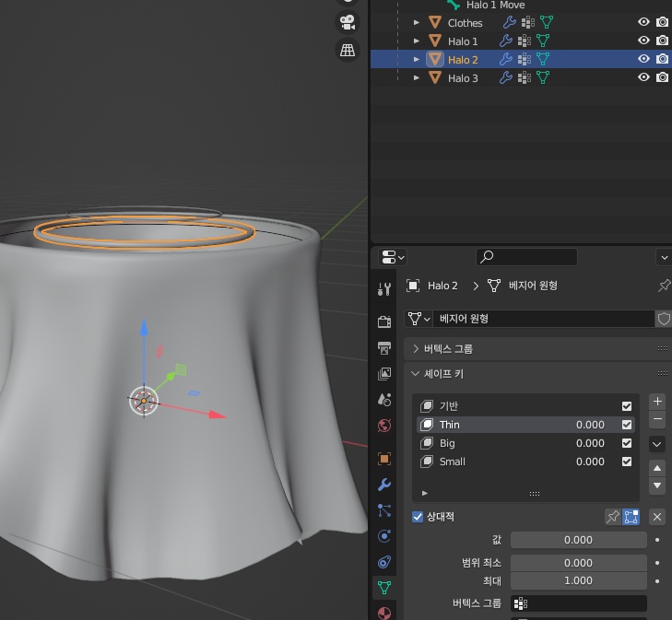Mute the Thin shape key checkbox

[627, 425]
